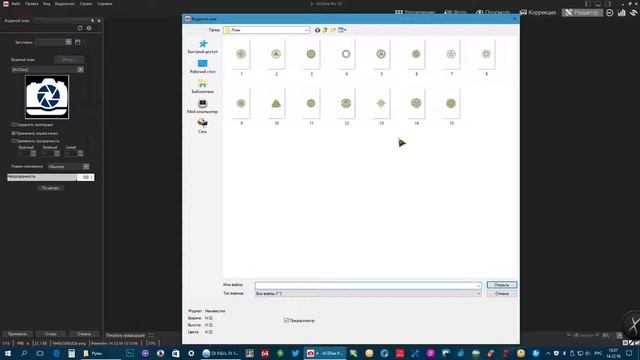Close the file open dialog
Image resolution: width=640 pixels, height=360 pixels.
[514, 19]
